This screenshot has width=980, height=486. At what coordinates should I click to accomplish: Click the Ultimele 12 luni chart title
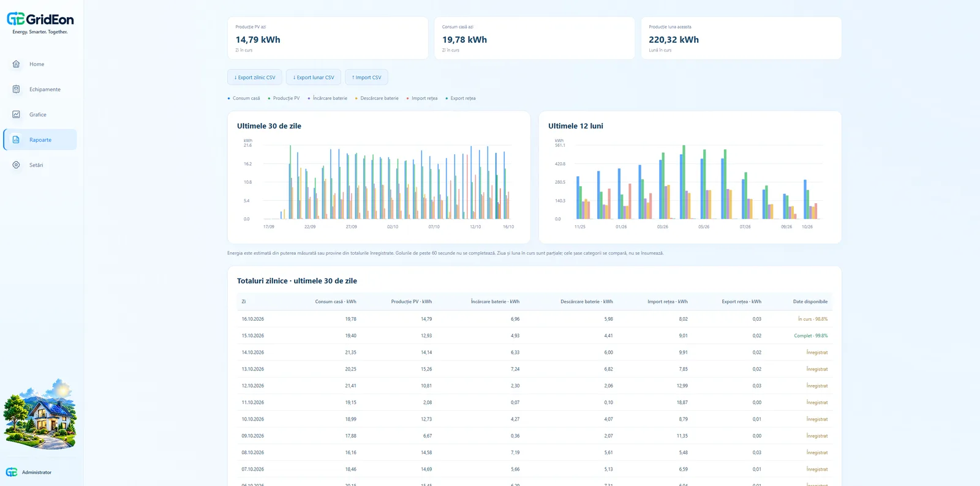point(576,126)
